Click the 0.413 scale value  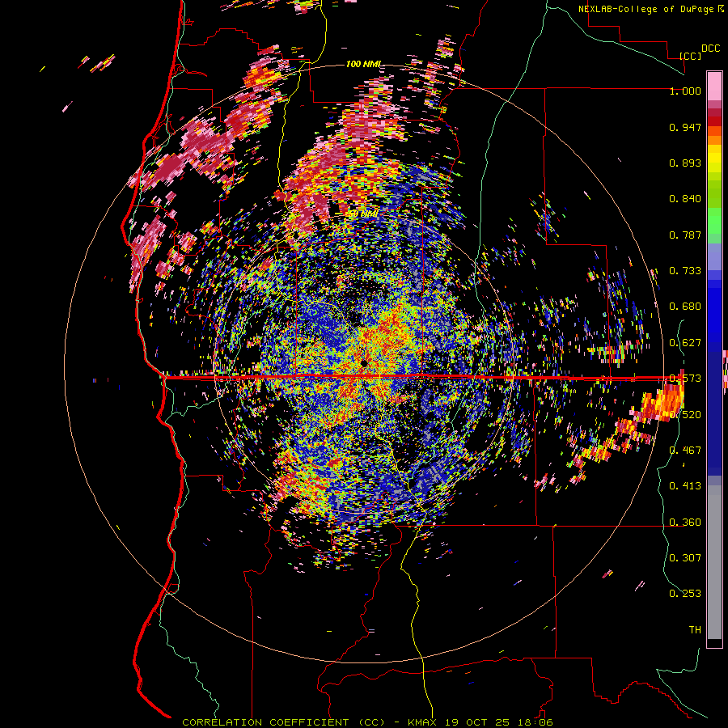tap(685, 485)
